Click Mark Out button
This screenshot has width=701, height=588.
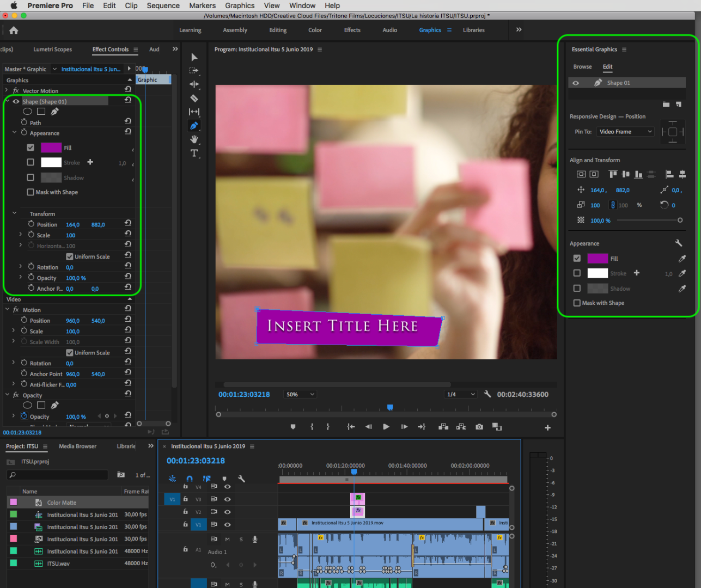tap(328, 427)
